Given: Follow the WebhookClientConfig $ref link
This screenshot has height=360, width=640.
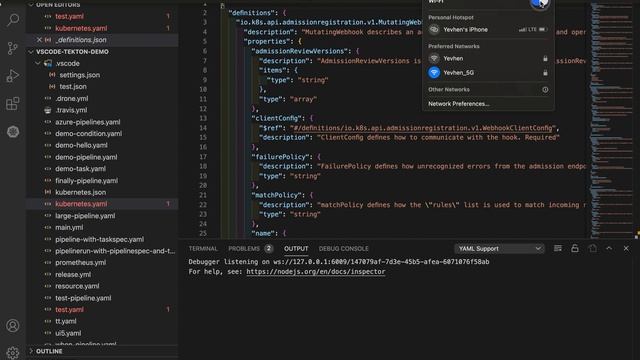Looking at the screenshot, I should pos(422,128).
